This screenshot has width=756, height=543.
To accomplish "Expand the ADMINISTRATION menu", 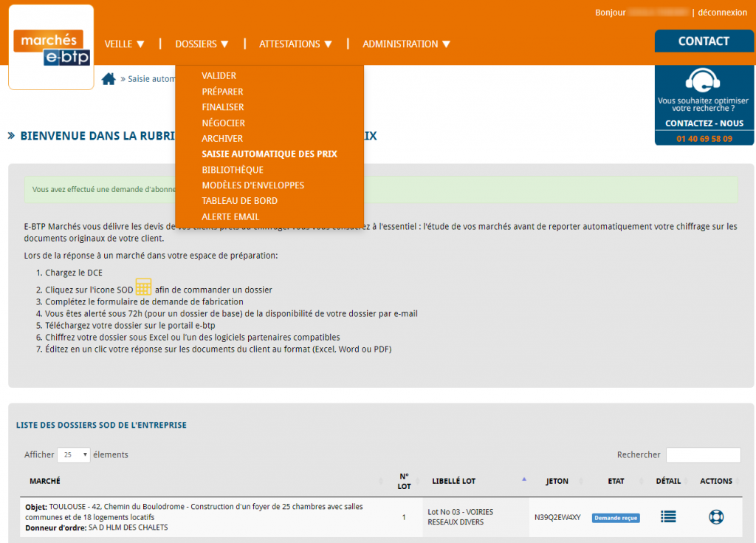I will point(407,44).
